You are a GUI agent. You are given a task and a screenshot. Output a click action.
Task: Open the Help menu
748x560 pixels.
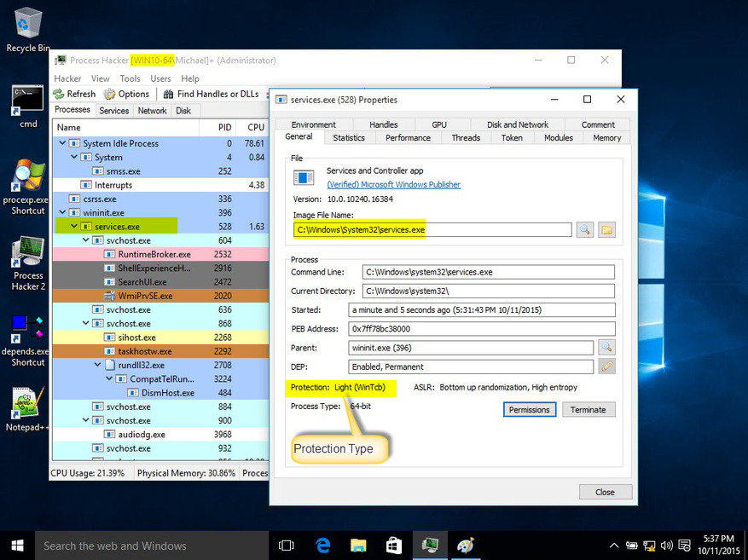(190, 78)
